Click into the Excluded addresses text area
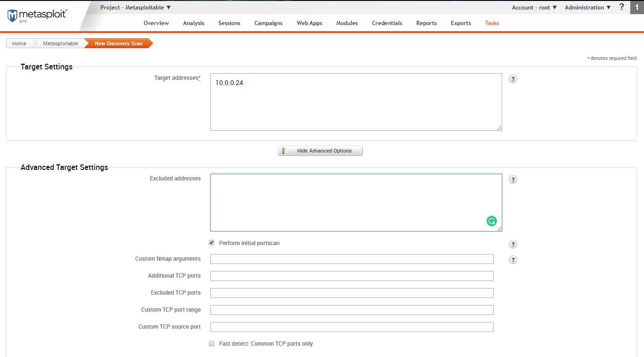 pos(356,203)
